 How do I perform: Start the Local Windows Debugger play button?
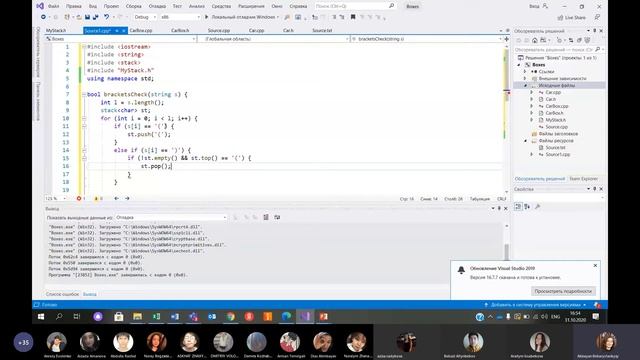[207, 17]
